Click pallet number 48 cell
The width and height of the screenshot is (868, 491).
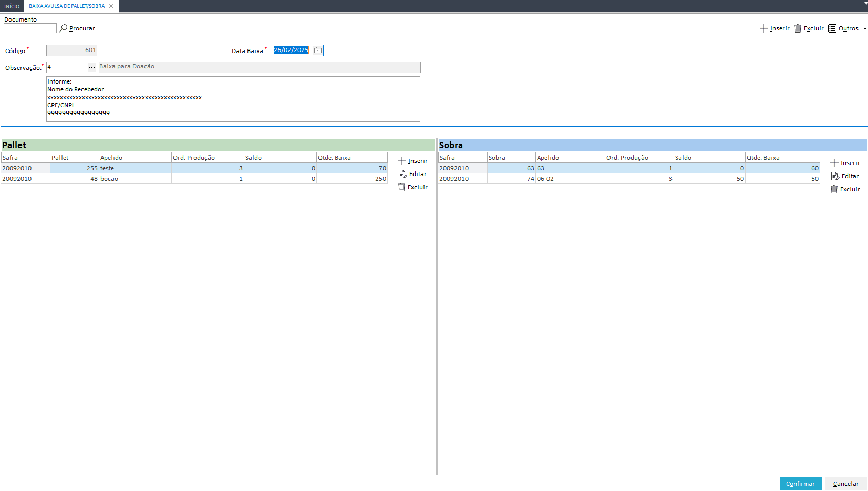[75, 179]
